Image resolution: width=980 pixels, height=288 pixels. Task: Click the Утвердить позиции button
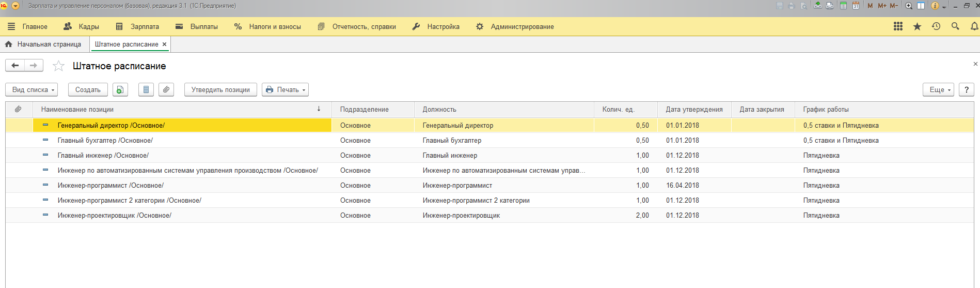point(220,89)
